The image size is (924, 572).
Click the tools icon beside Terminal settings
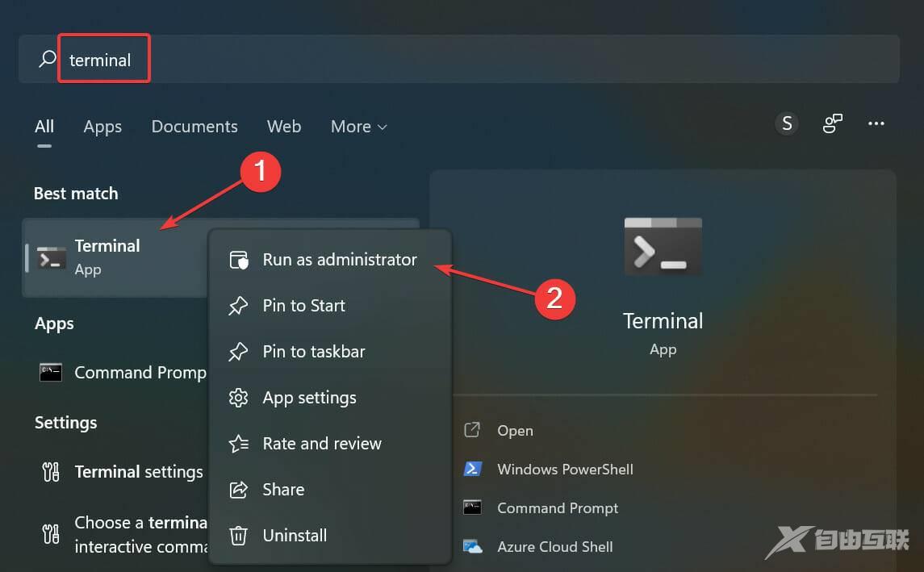[x=51, y=472]
